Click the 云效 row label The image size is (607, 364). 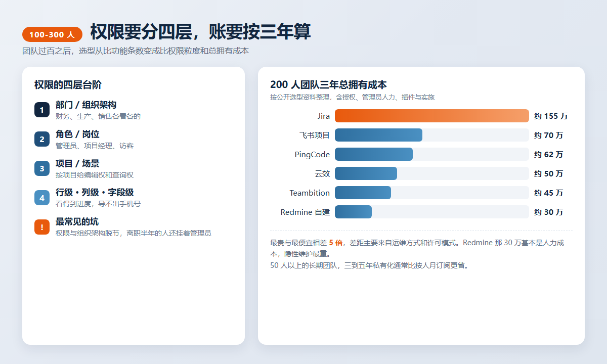click(322, 174)
